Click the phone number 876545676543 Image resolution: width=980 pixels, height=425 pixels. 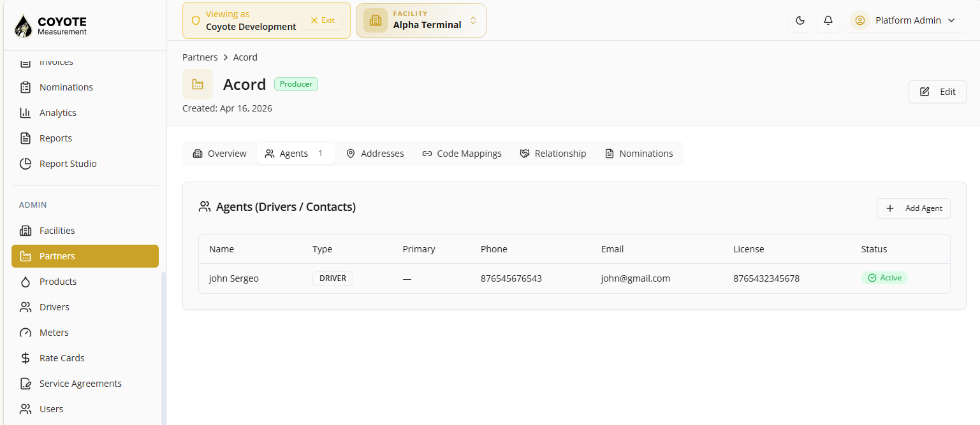[511, 278]
